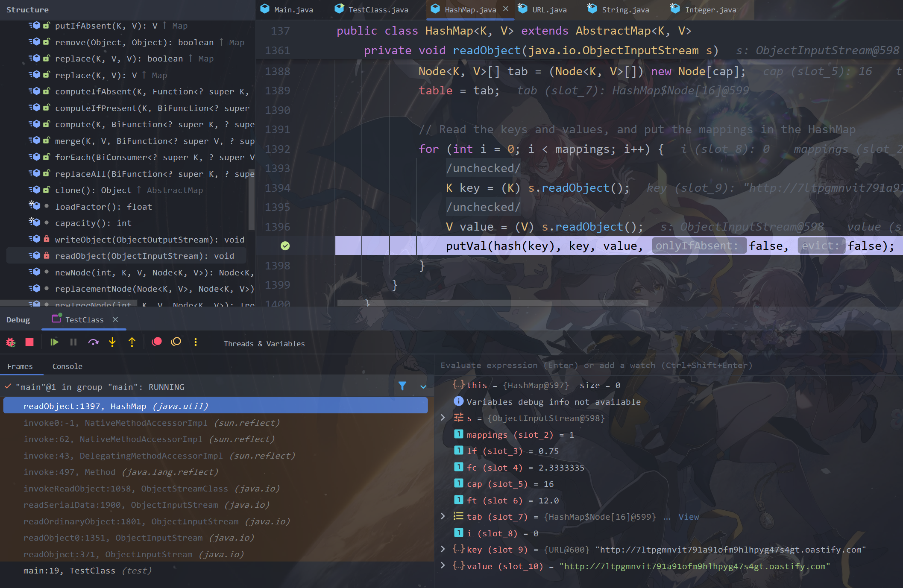Expand the tab (slot_7) variable

443,516
